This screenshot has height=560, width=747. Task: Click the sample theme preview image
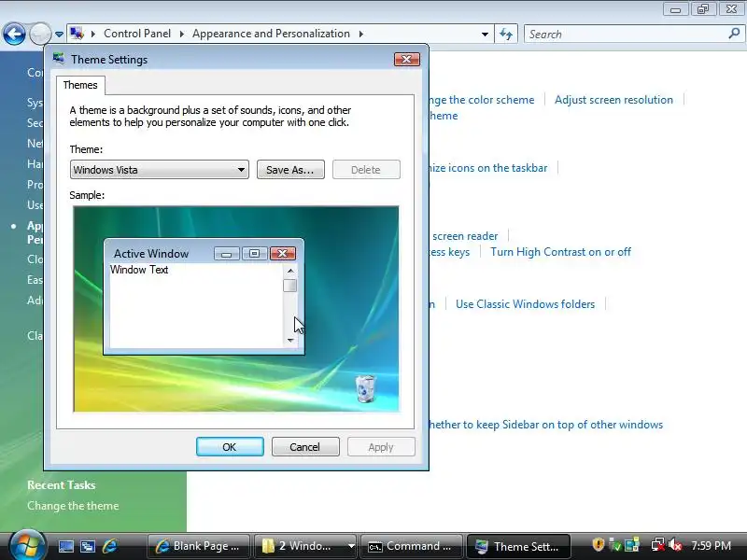click(x=236, y=309)
